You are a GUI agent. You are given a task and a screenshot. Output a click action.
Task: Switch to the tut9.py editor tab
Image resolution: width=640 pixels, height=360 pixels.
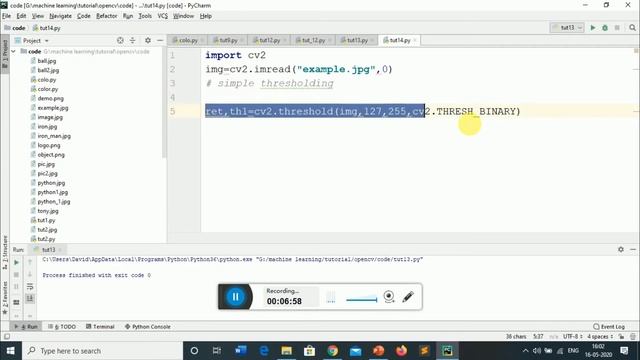[228, 40]
